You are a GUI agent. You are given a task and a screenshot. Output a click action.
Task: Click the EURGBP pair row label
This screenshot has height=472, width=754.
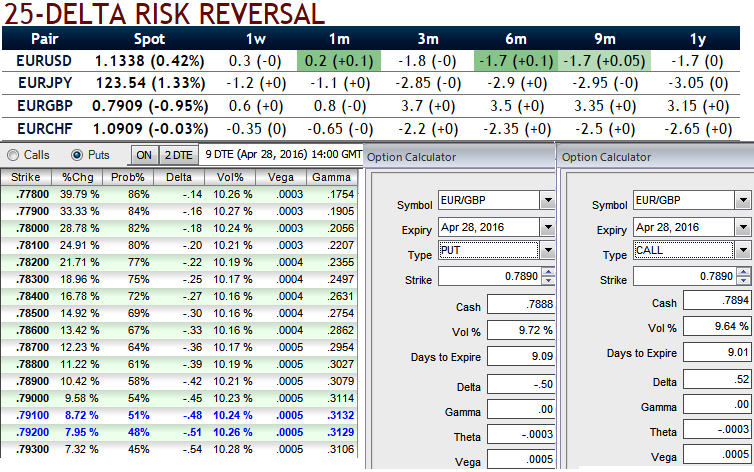[45, 106]
